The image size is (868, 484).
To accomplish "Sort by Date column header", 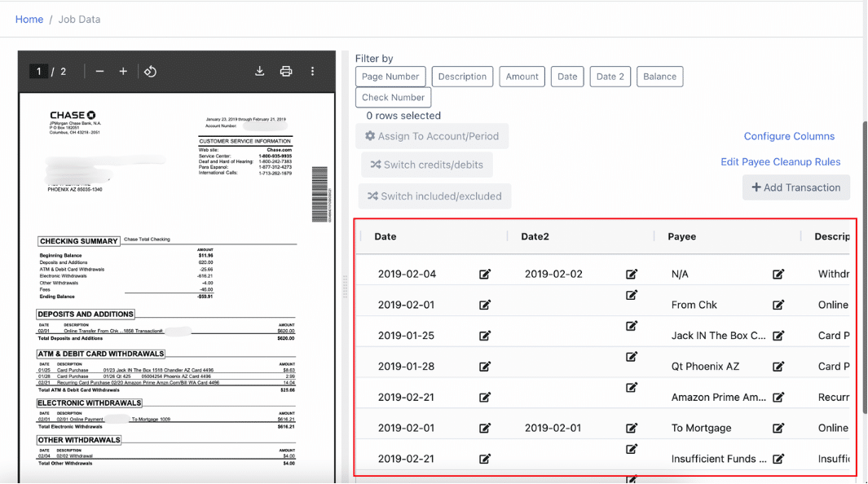I will pyautogui.click(x=386, y=237).
